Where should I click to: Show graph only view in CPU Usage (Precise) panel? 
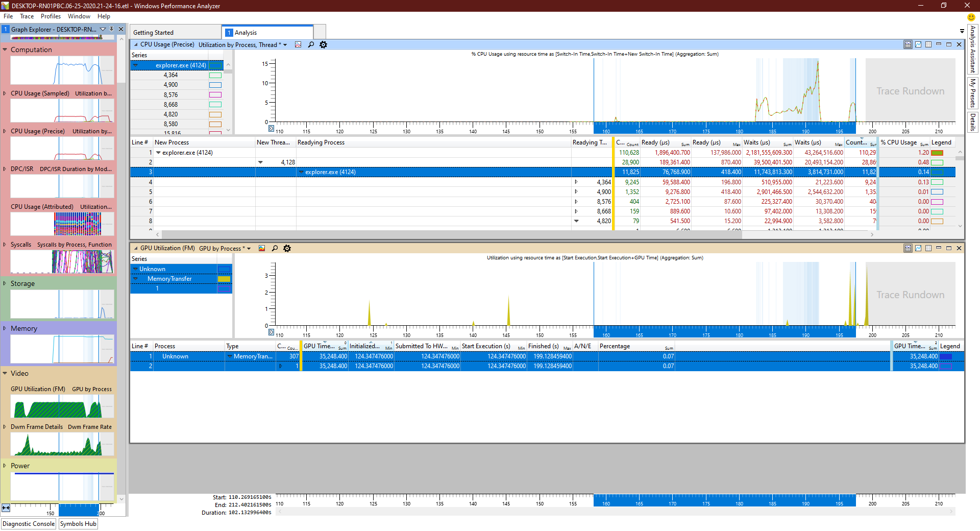coord(918,44)
